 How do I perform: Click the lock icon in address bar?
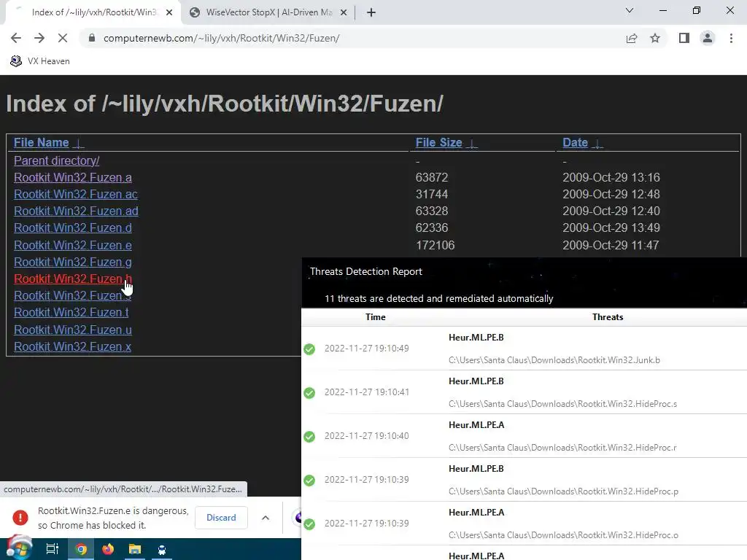(x=92, y=38)
